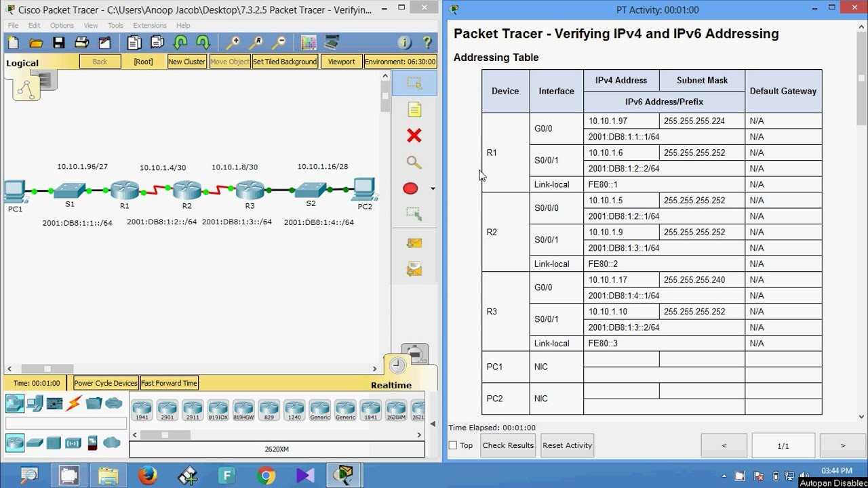Click switch S2 in the topology
The height and width of the screenshot is (488, 868).
[x=311, y=191]
